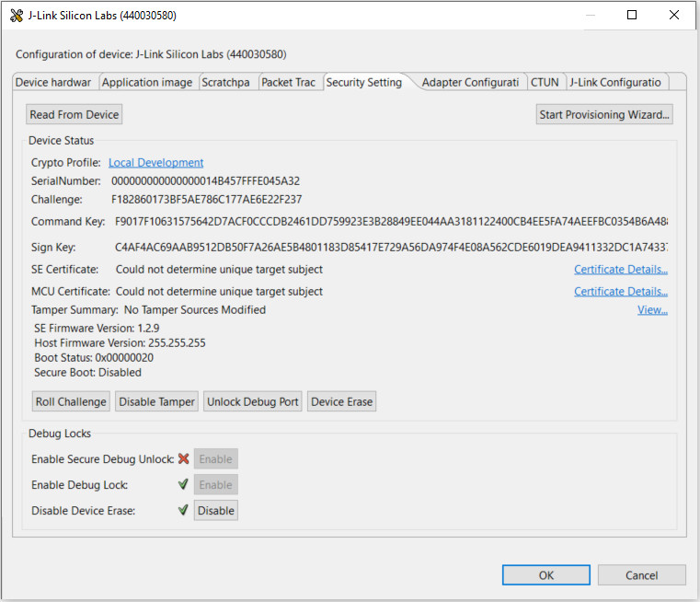Select the Scratchpad tab

point(227,82)
